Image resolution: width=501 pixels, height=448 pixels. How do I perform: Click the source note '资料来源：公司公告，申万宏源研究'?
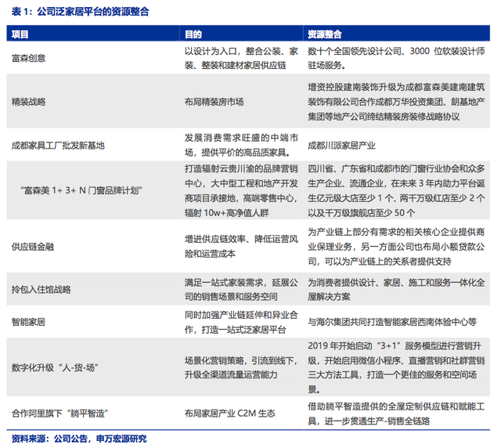click(x=79, y=439)
